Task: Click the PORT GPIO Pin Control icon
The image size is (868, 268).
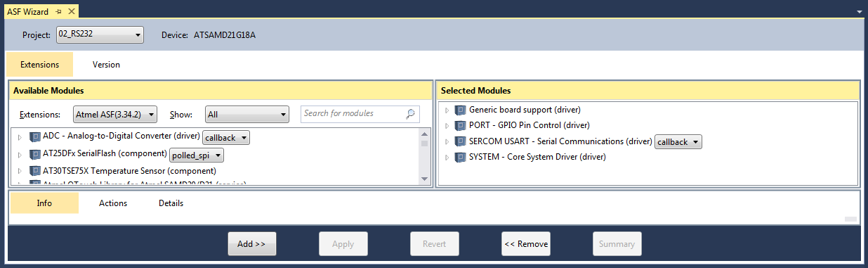Action: [x=460, y=125]
